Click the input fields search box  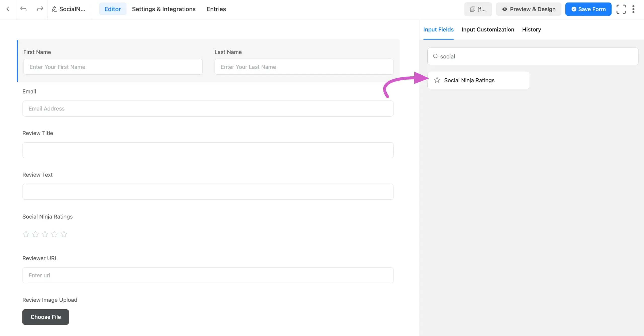click(533, 56)
